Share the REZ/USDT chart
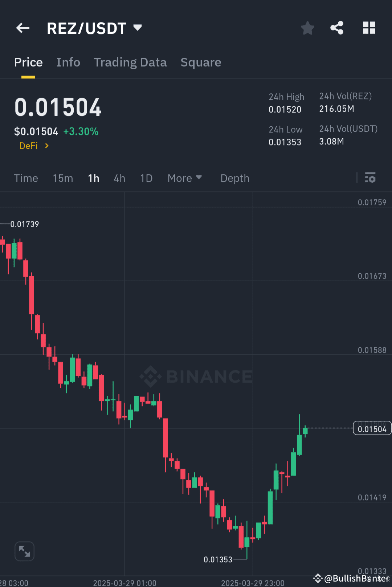This screenshot has height=587, width=392. pos(337,28)
